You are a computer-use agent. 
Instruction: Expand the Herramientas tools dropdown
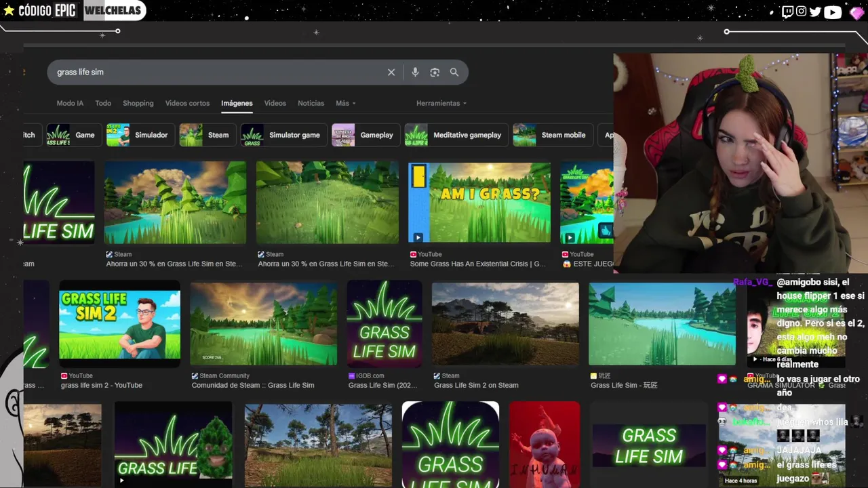click(441, 103)
